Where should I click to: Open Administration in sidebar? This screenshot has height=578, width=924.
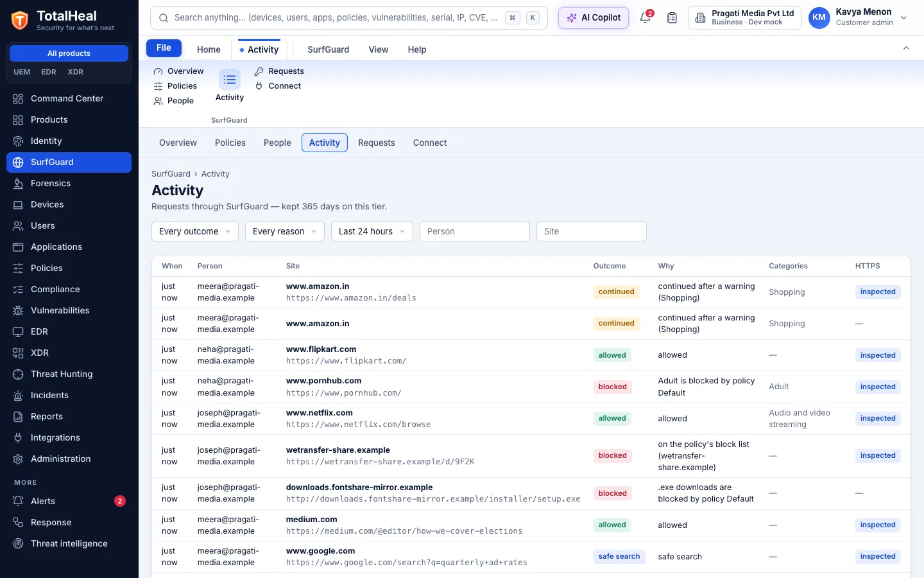(69, 459)
